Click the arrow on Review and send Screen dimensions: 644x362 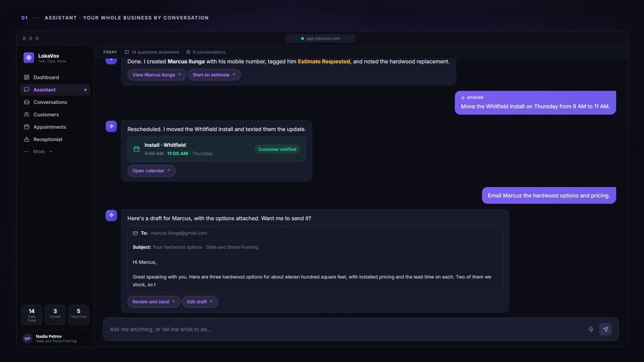pos(174,302)
